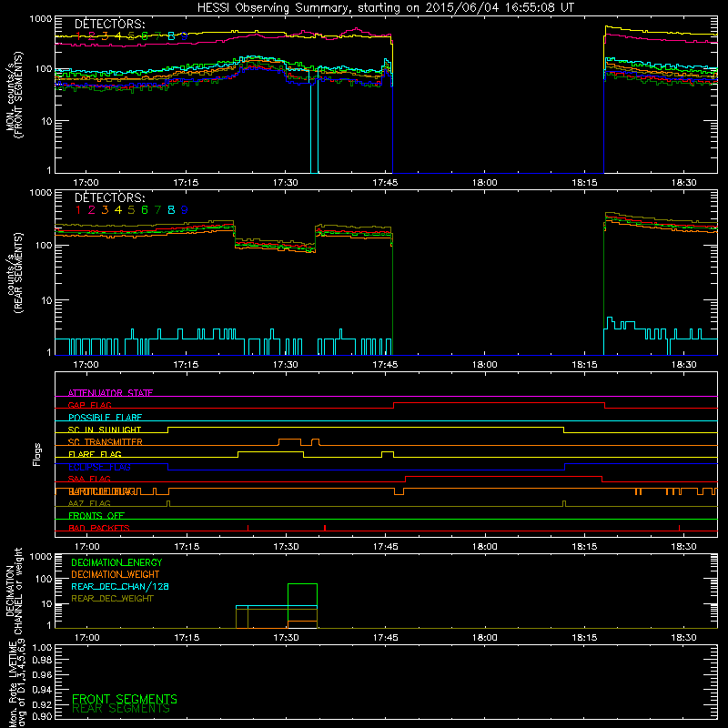Click raised SAA_FLAG segment near 18:00
Image resolution: width=728 pixels, height=728 pixels.
coord(504,477)
